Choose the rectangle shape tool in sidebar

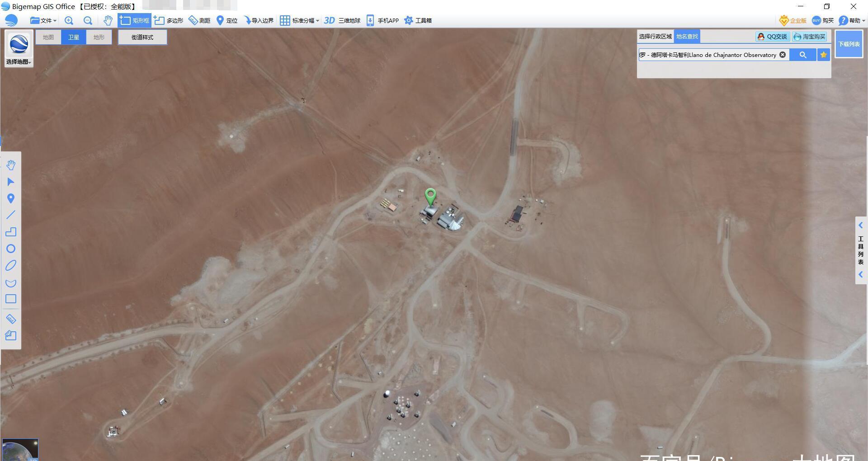[x=11, y=299]
